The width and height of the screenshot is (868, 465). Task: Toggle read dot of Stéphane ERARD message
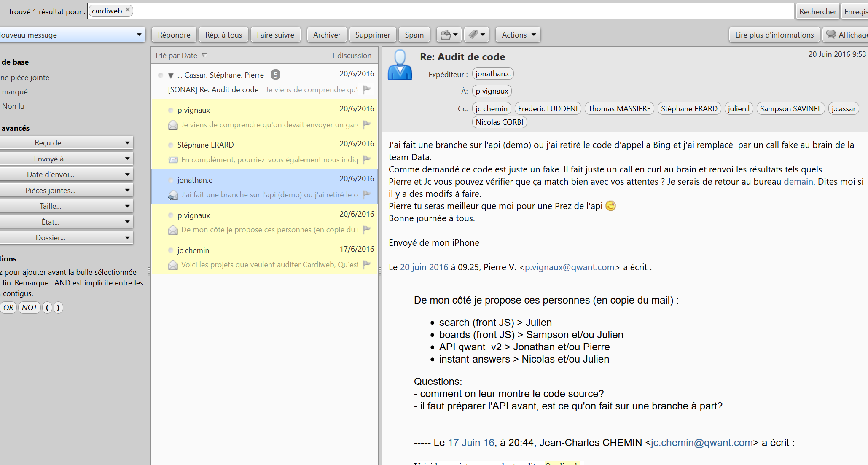click(x=171, y=145)
